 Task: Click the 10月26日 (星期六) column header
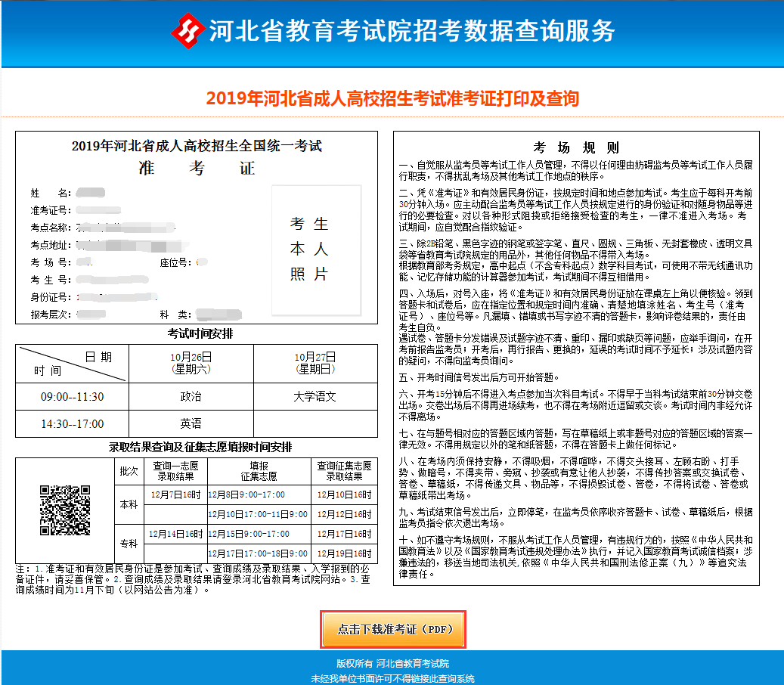191,364
